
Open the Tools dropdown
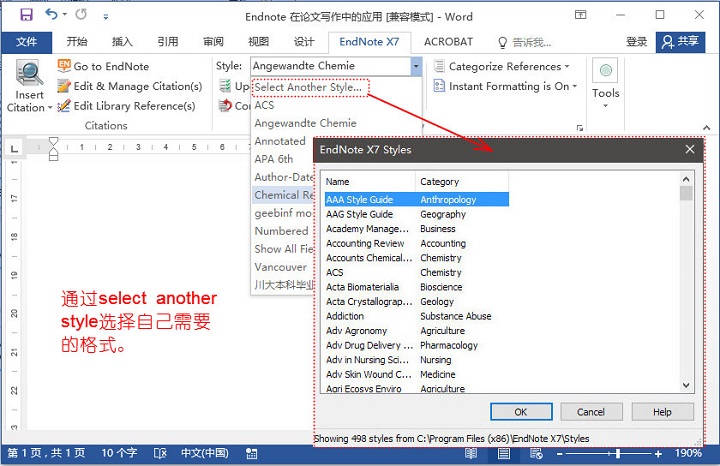tap(605, 84)
